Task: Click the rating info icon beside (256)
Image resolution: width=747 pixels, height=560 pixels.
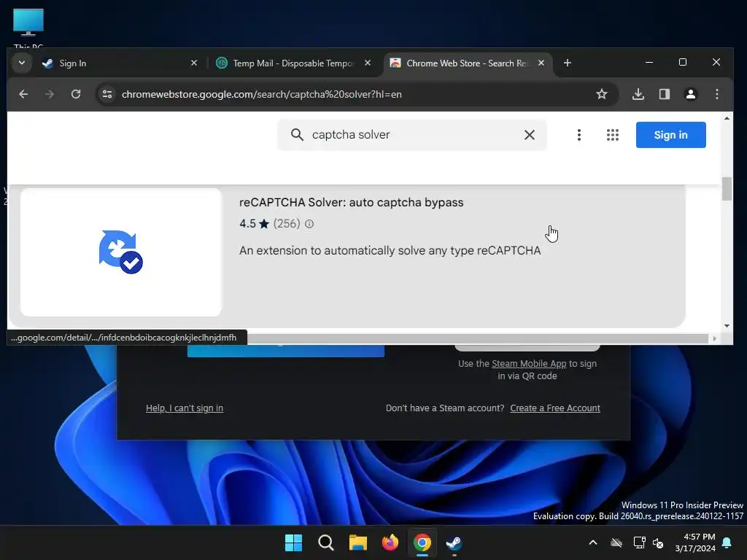Action: pos(309,224)
